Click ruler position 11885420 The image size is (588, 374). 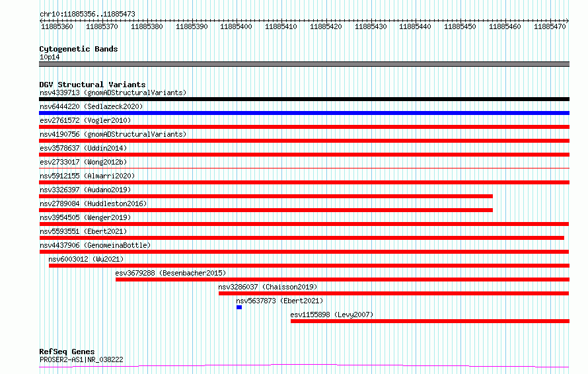pos(326,26)
